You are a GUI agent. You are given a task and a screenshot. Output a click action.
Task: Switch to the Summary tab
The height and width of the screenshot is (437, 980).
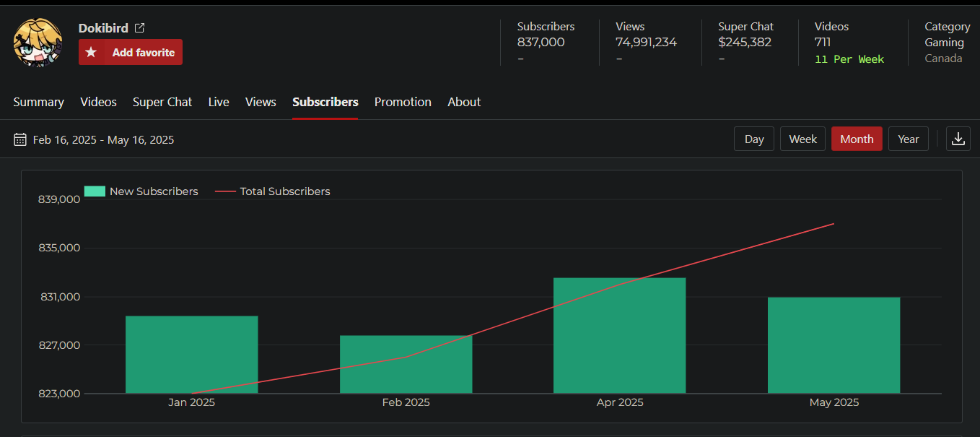[x=38, y=102]
